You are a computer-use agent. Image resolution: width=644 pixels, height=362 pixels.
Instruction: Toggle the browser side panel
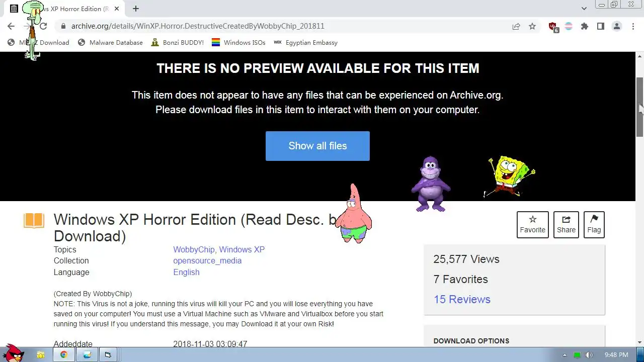pyautogui.click(x=600, y=26)
